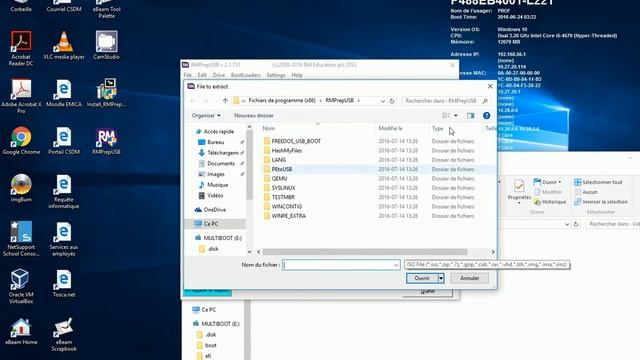
Task: Open Edit menu in RMPrepUSB
Action: tap(202, 75)
